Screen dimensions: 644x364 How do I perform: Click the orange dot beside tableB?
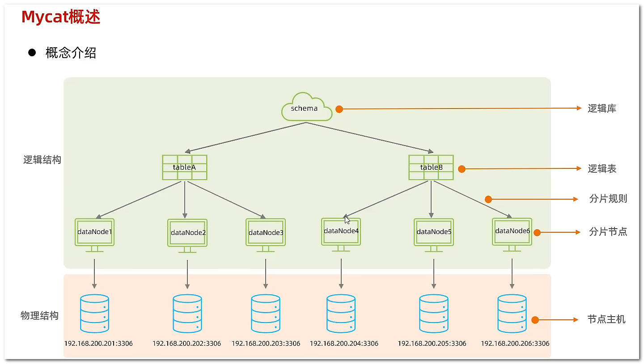click(x=462, y=169)
